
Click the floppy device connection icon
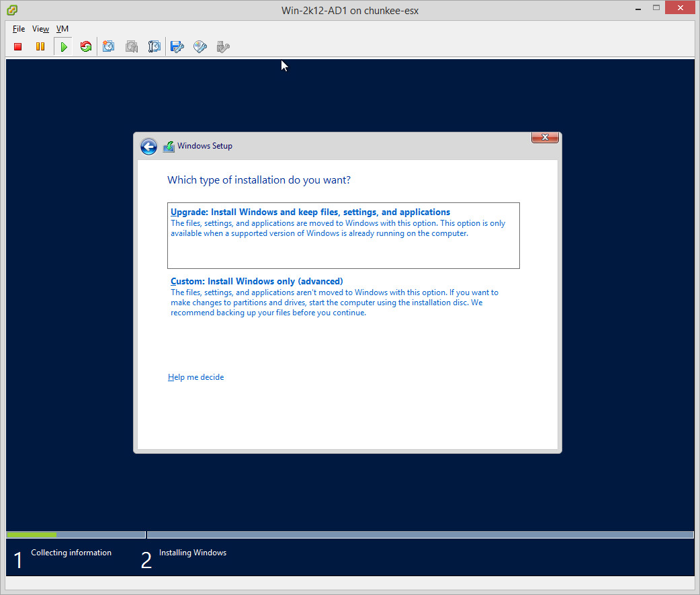pyautogui.click(x=177, y=47)
